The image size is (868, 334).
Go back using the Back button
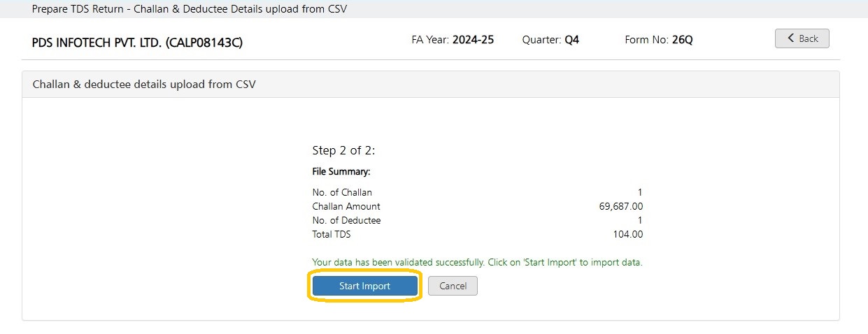click(802, 38)
